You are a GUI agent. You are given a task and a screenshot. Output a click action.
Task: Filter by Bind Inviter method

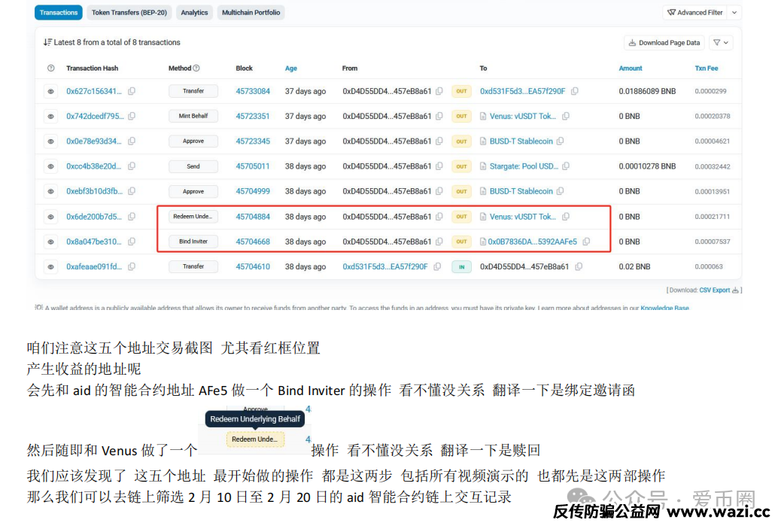[x=193, y=242]
